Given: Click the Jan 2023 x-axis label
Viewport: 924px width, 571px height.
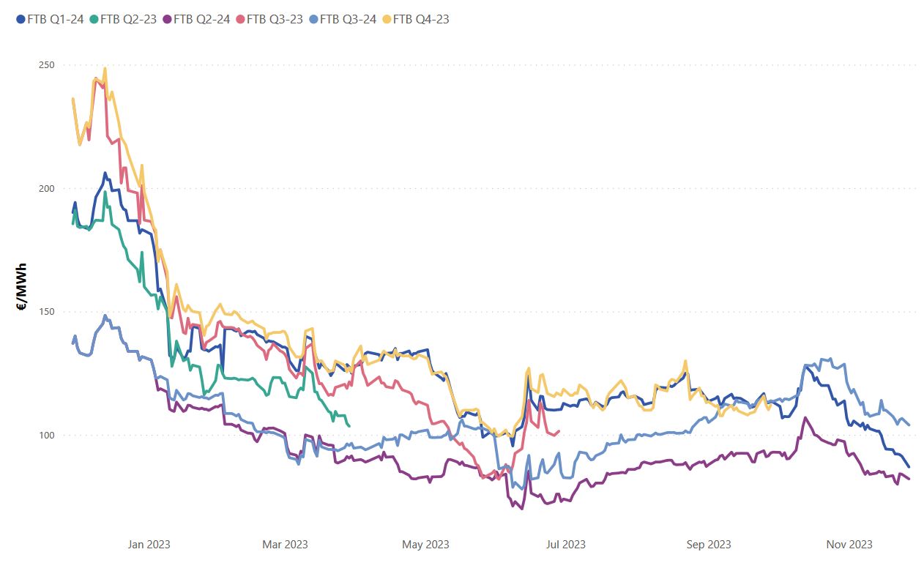Looking at the screenshot, I should pyautogui.click(x=149, y=545).
